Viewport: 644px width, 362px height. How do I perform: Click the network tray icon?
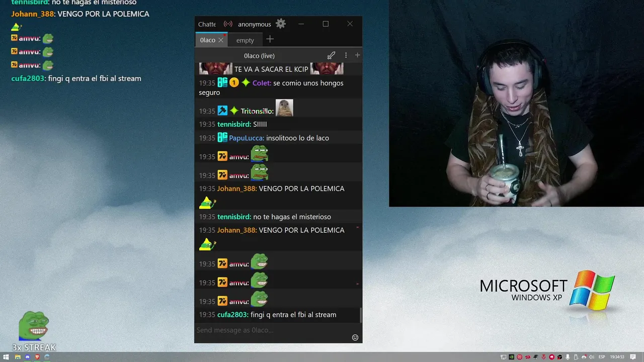coord(504,357)
